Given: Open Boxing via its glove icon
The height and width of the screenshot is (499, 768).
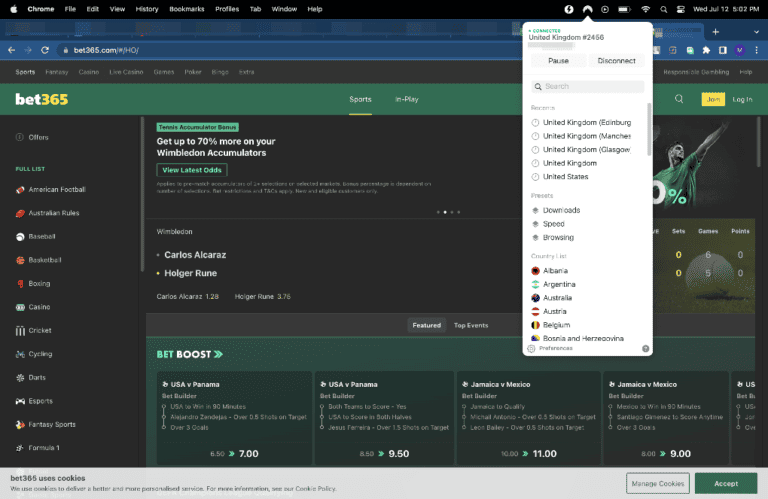Looking at the screenshot, I should (19, 283).
